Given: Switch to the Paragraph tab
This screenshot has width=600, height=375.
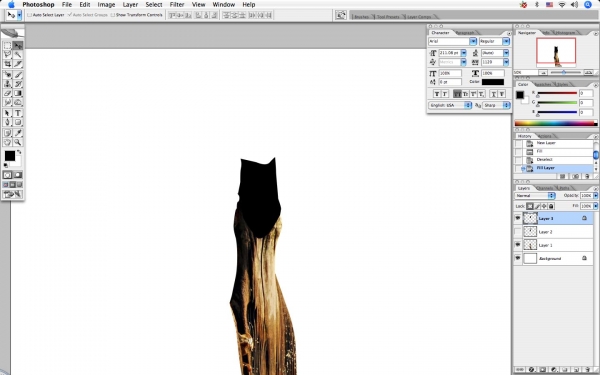Looking at the screenshot, I should click(465, 33).
